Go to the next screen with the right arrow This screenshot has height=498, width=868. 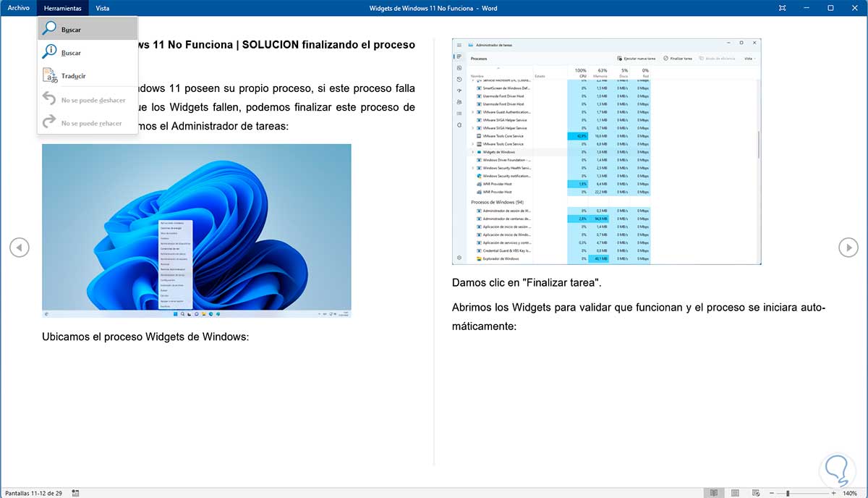[848, 248]
